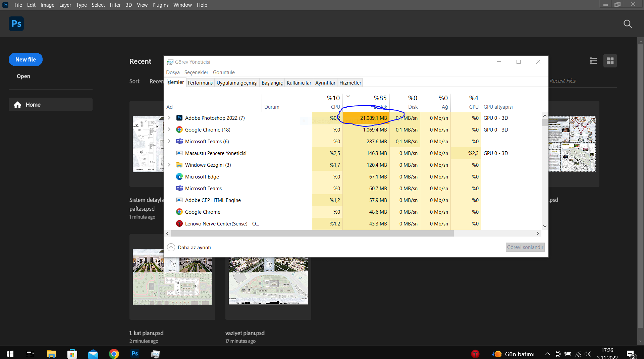
Task: Open vaziyet planı.psd thumbnail
Action: coord(268,281)
